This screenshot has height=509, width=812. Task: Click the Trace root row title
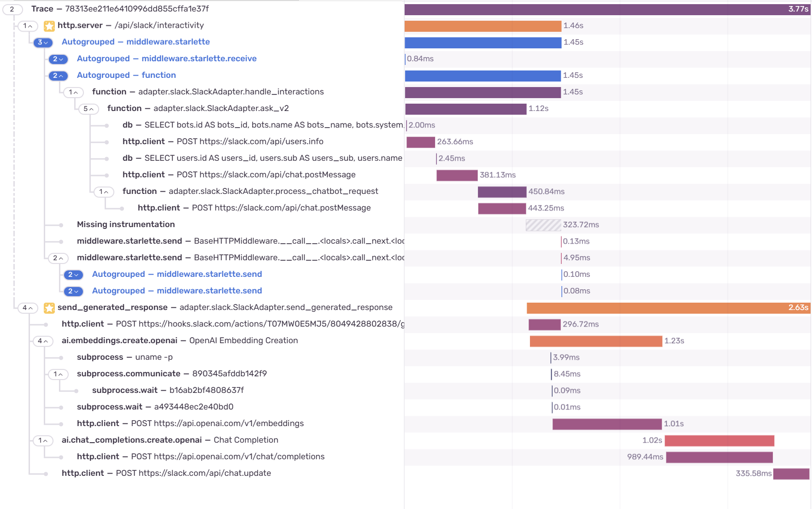[x=120, y=9]
